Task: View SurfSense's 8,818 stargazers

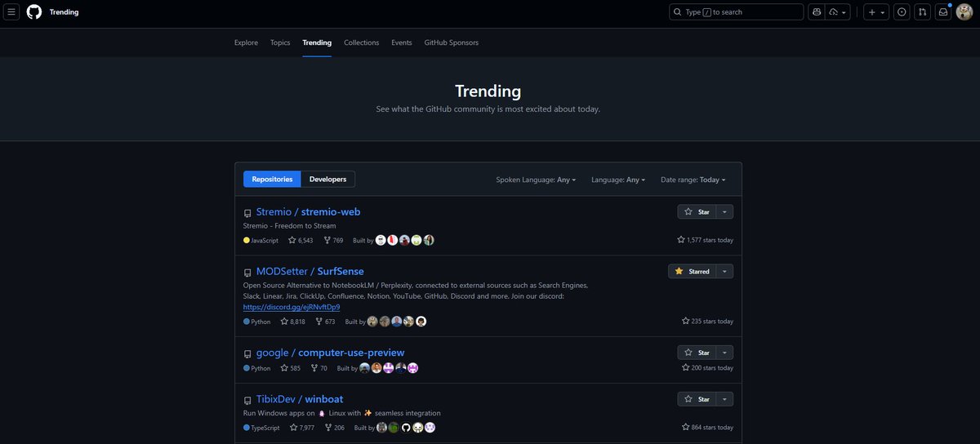Action: pos(293,322)
